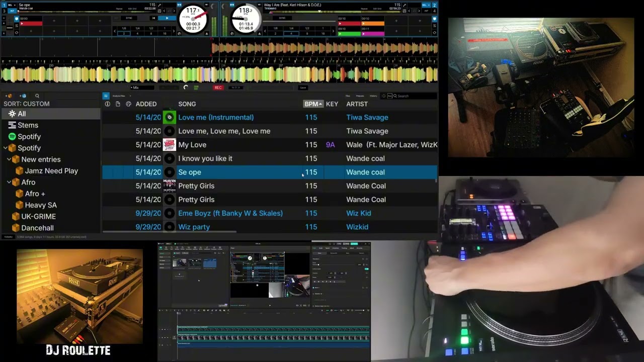Select the 2-beat loop on left deck
The height and width of the screenshot is (362, 644).
pos(124,33)
